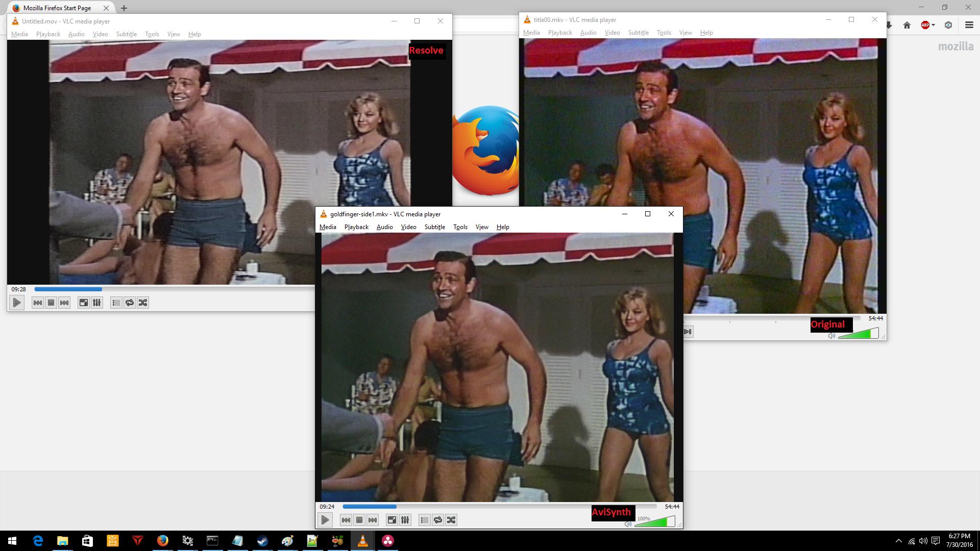The height and width of the screenshot is (551, 980).
Task: Click hexagon extension icon in Firefox toolbar
Action: click(948, 25)
